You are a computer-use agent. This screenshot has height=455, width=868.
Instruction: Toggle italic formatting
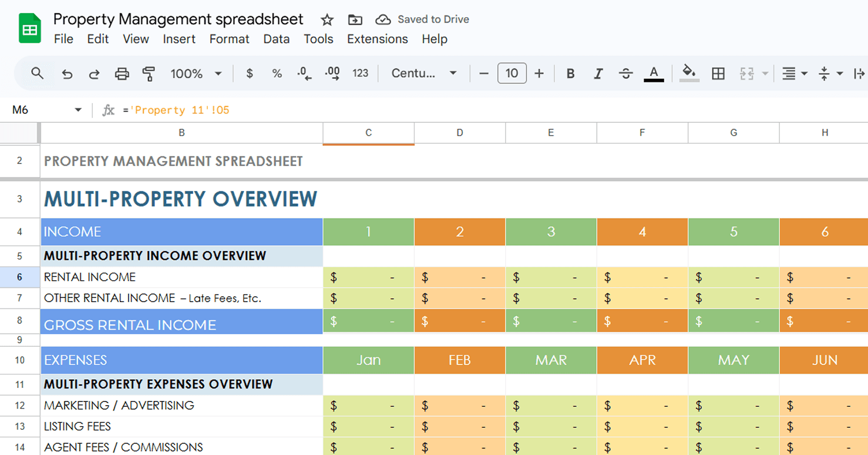click(598, 73)
